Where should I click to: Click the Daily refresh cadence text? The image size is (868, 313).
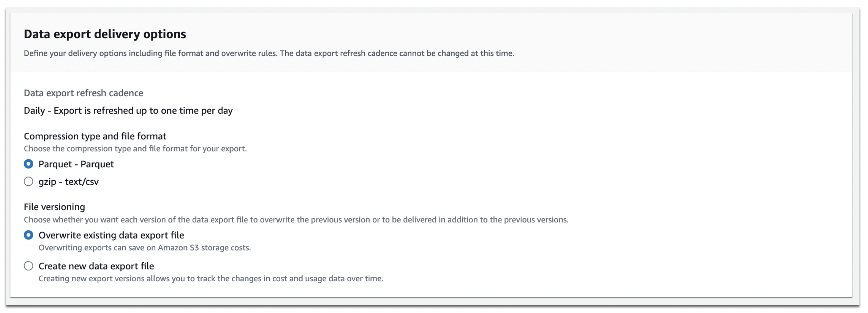[128, 110]
